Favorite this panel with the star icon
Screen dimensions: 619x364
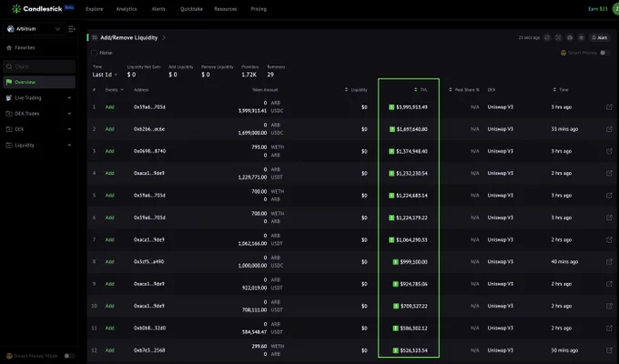click(x=581, y=37)
